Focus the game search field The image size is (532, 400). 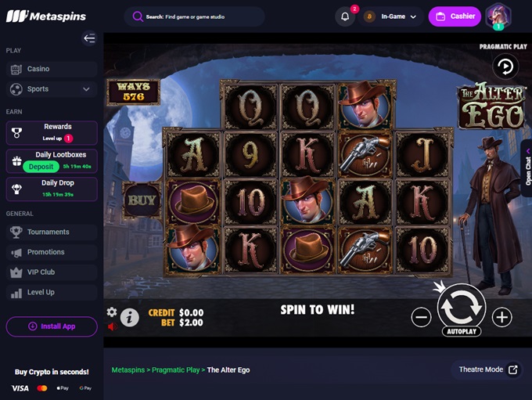194,16
